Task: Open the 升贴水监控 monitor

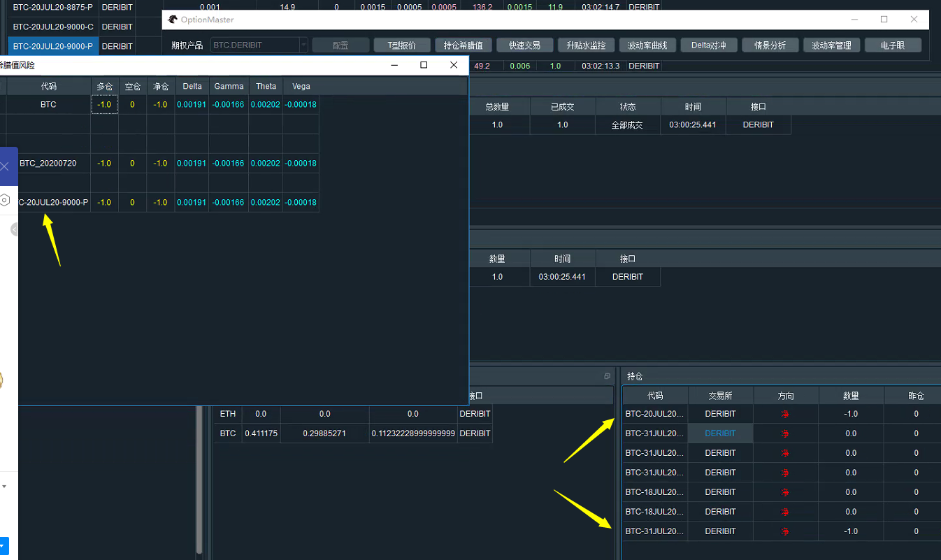Action: (x=586, y=45)
